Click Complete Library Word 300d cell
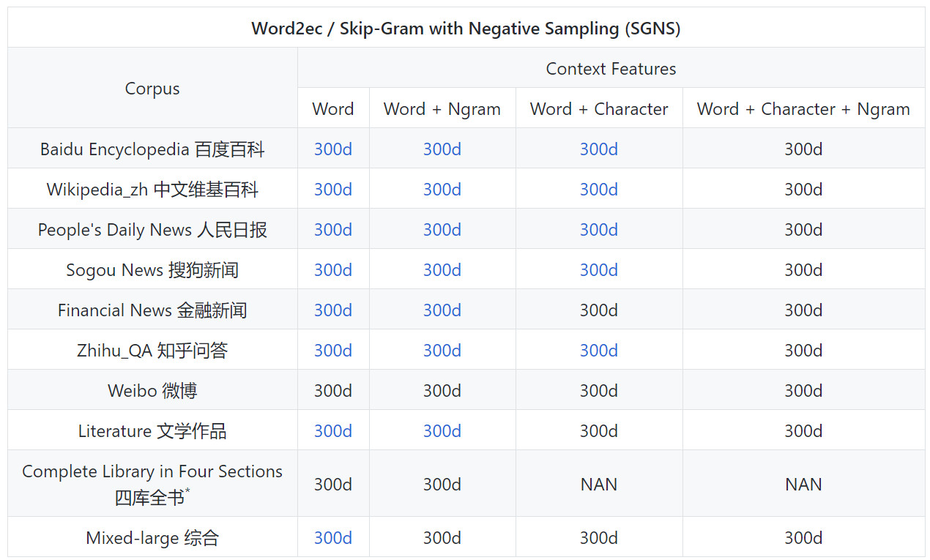This screenshot has height=560, width=930. [x=333, y=484]
